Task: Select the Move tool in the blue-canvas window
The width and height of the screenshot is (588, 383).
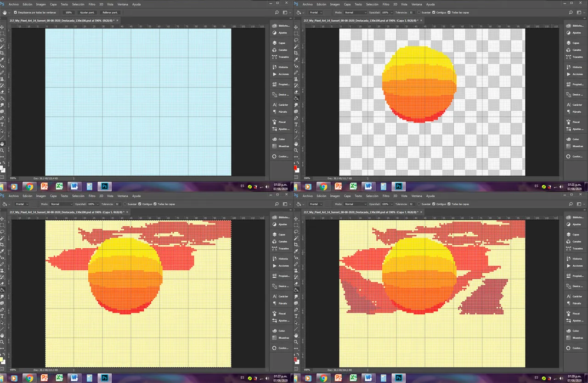Action: pyautogui.click(x=2, y=27)
